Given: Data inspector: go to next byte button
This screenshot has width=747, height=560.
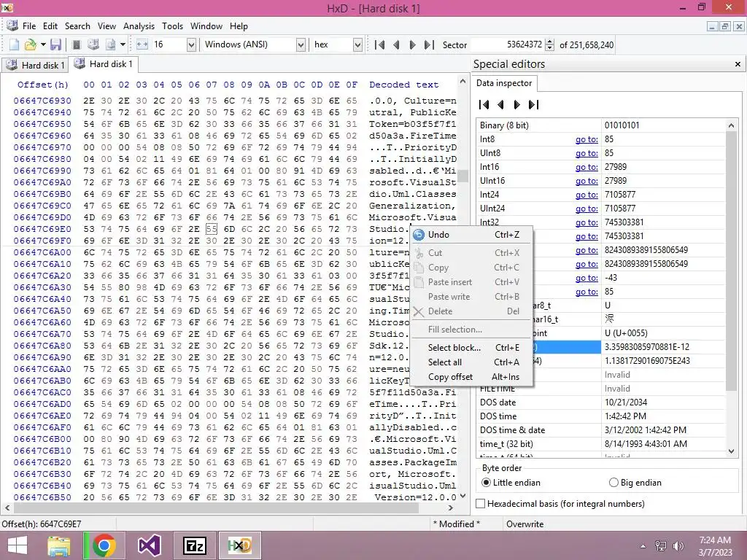Looking at the screenshot, I should (x=517, y=105).
